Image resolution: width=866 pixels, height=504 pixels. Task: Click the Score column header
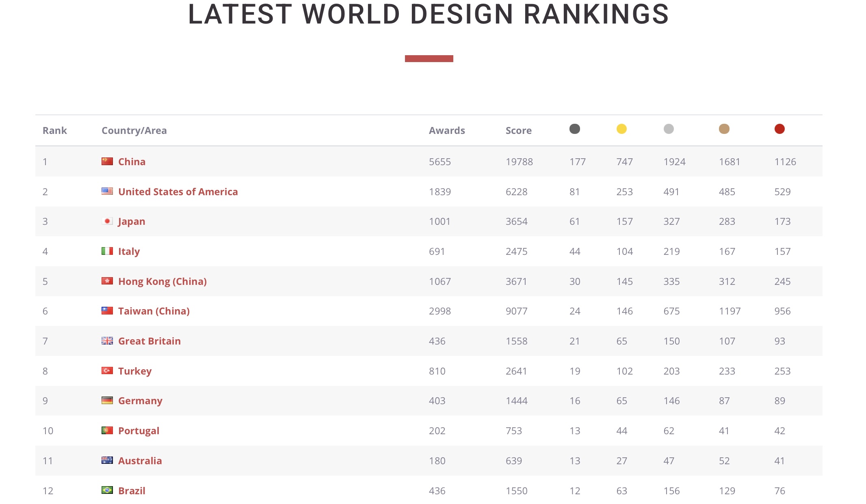pos(518,130)
